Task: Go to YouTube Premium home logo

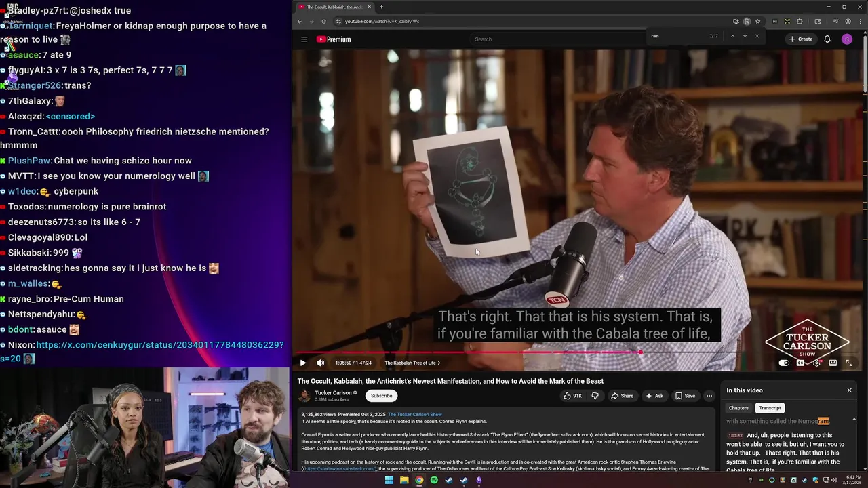Action: [x=334, y=39]
